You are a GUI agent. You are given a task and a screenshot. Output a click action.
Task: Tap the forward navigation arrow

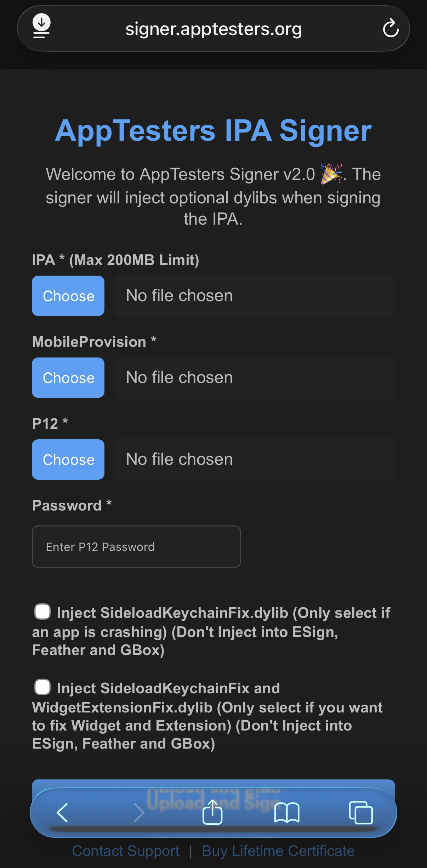tap(139, 812)
